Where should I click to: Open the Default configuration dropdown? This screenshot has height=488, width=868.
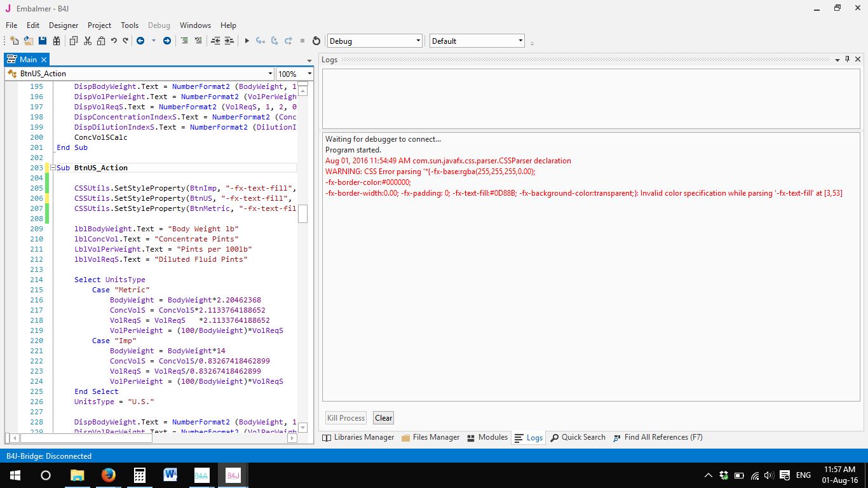(477, 41)
